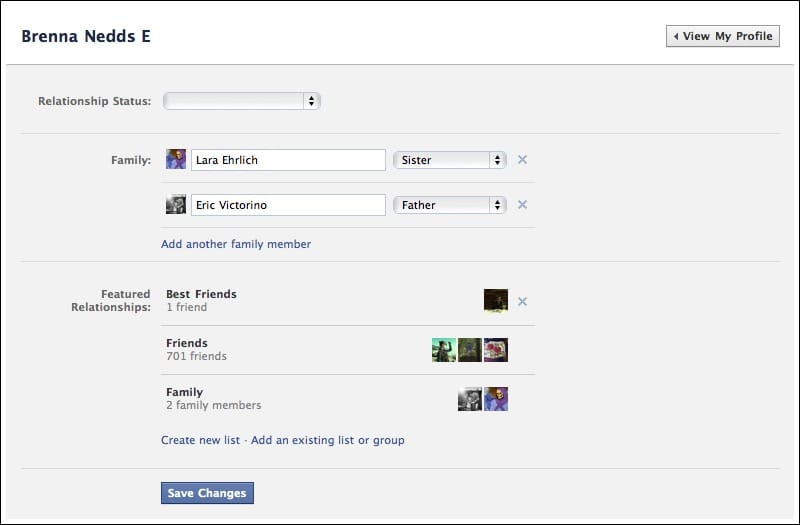Click grayscale thumbnail in Family featured row
800x525 pixels.
470,398
